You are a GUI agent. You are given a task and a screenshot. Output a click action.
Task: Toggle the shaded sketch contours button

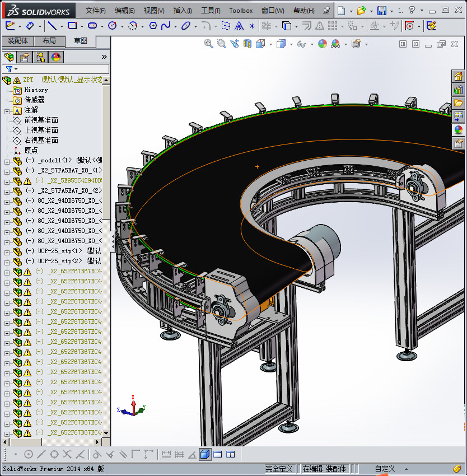point(204,454)
